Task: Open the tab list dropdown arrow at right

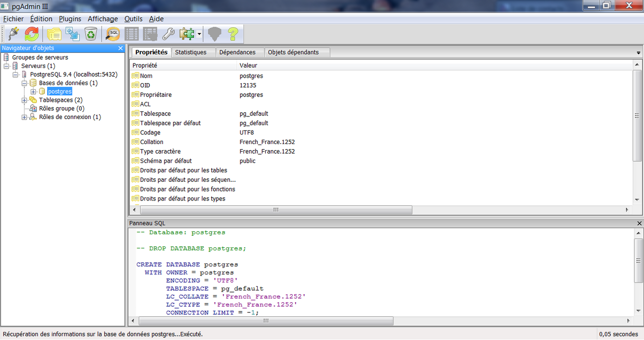Action: (638, 53)
